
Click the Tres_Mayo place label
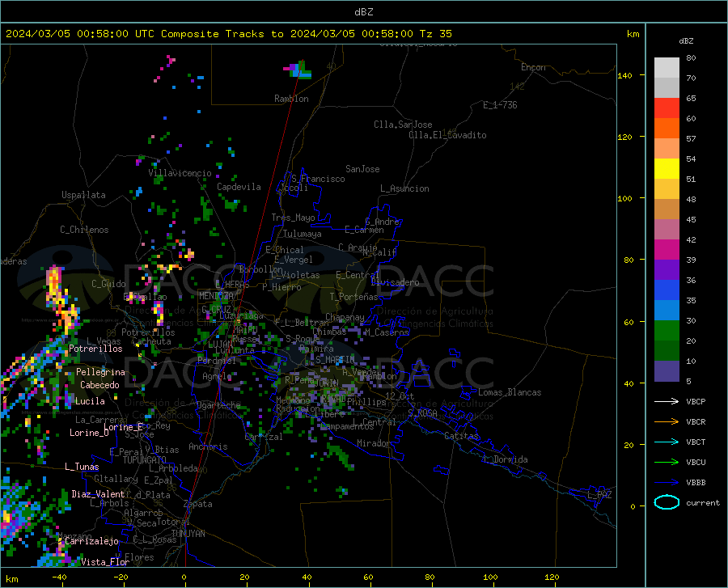[293, 218]
